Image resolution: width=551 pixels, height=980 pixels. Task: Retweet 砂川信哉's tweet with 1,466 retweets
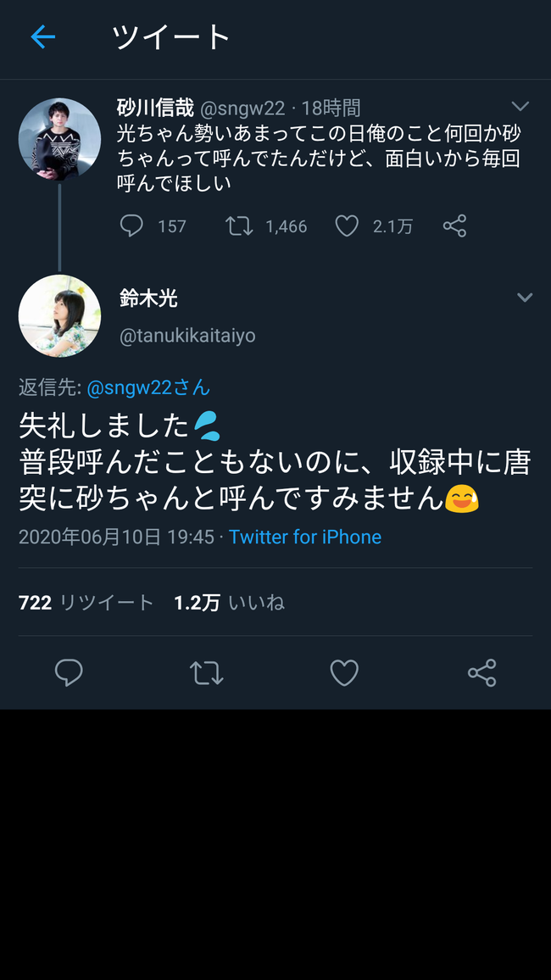[239, 226]
